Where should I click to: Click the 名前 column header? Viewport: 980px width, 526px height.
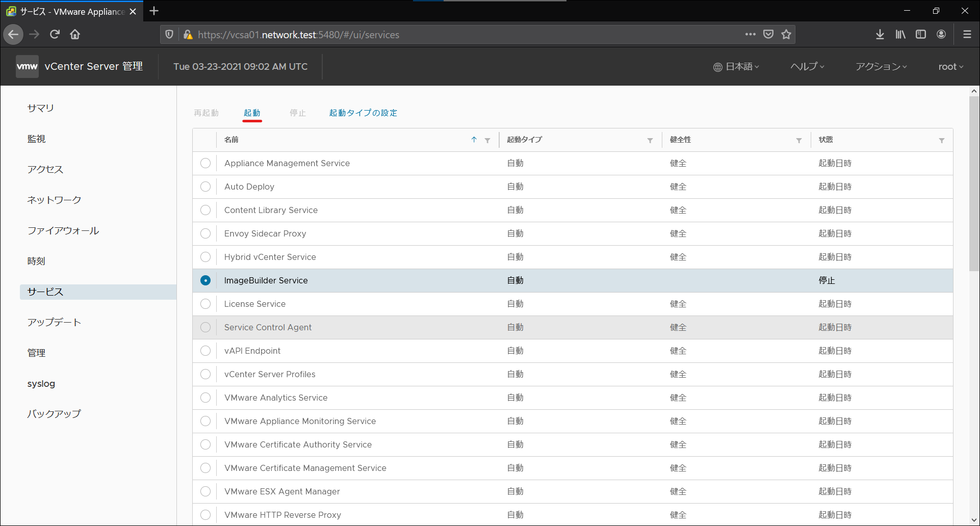pos(231,140)
